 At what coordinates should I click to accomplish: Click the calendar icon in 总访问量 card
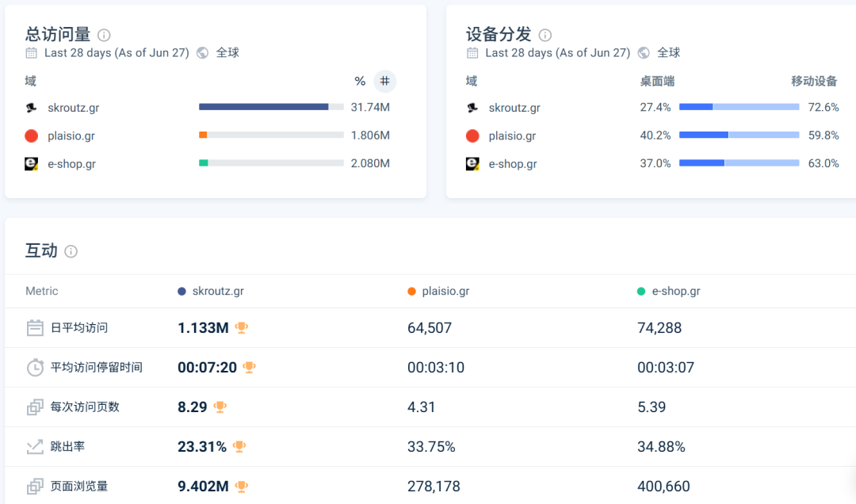(x=32, y=53)
